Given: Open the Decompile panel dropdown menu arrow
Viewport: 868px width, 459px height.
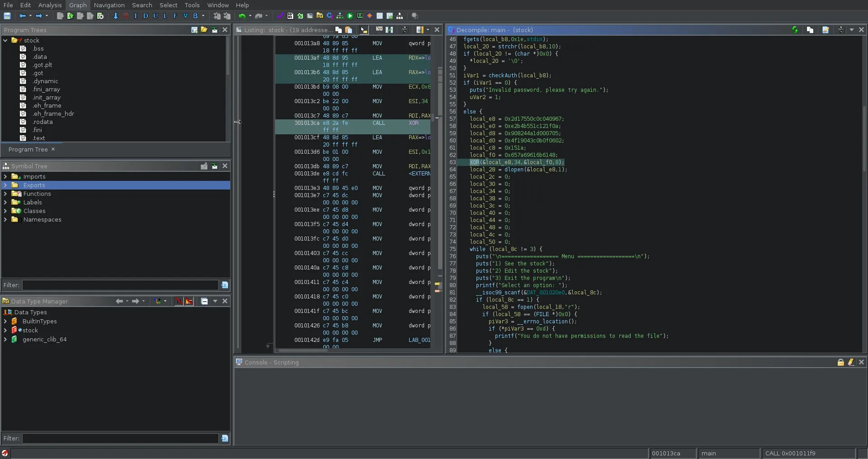Looking at the screenshot, I should click(852, 30).
